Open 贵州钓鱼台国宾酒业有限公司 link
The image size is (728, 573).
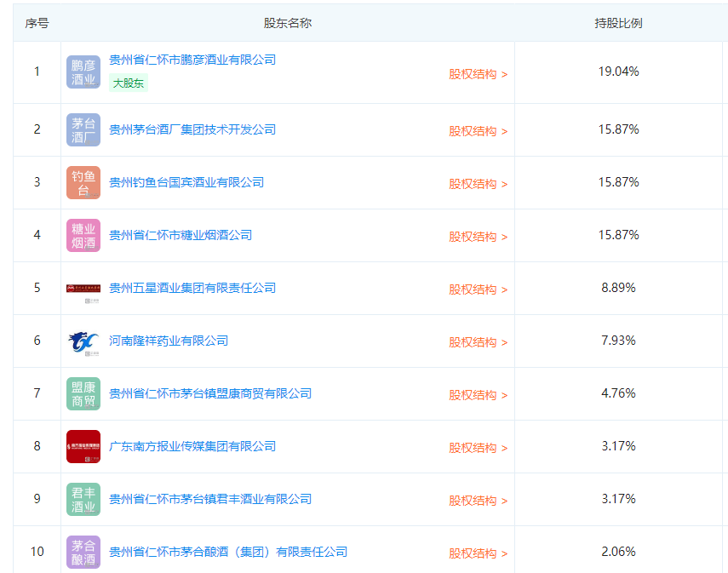[186, 182]
